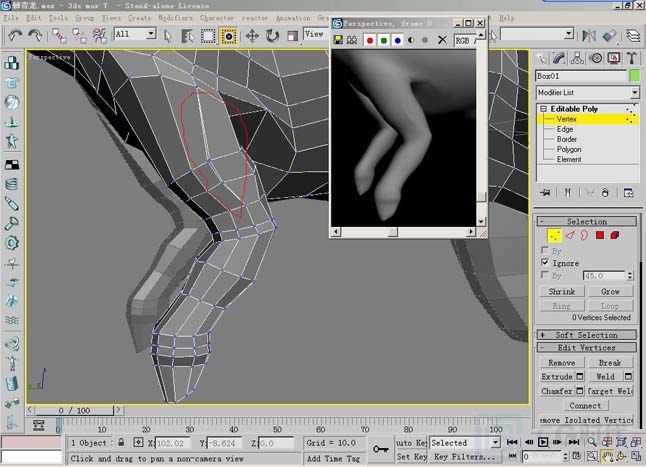The height and width of the screenshot is (467, 646).
Task: Enable blue channel in render window
Action: (x=397, y=40)
